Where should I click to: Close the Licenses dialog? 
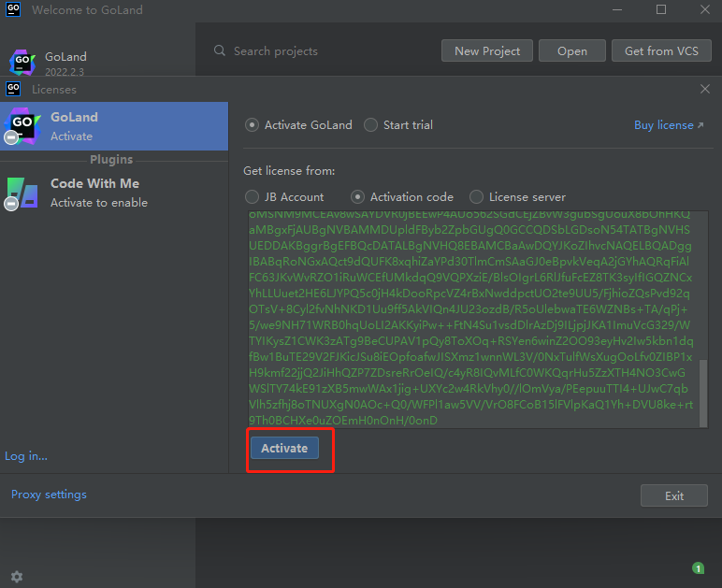point(705,89)
